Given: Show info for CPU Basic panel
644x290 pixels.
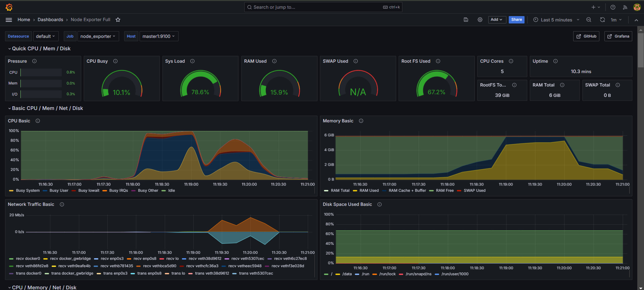Looking at the screenshot, I should [x=38, y=121].
